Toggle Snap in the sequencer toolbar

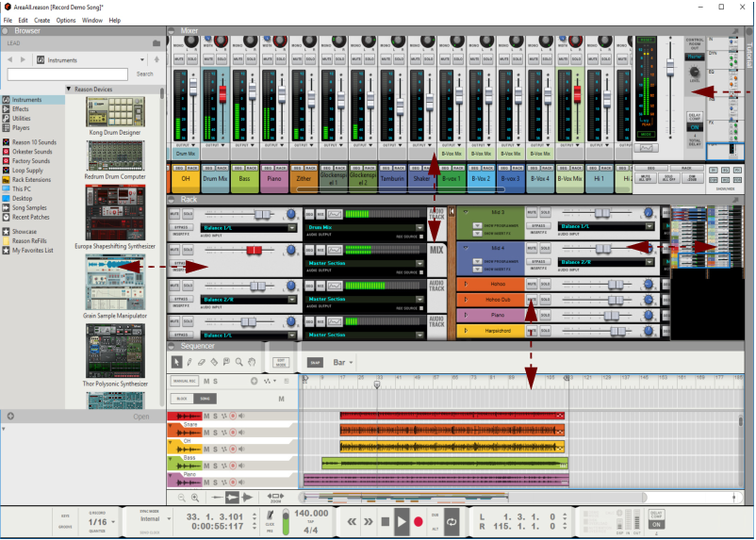(315, 362)
